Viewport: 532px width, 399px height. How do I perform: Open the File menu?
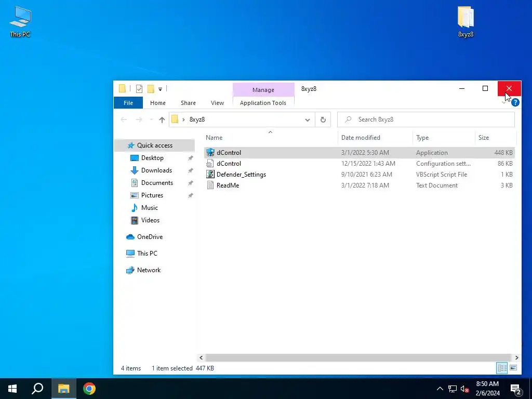tap(128, 103)
